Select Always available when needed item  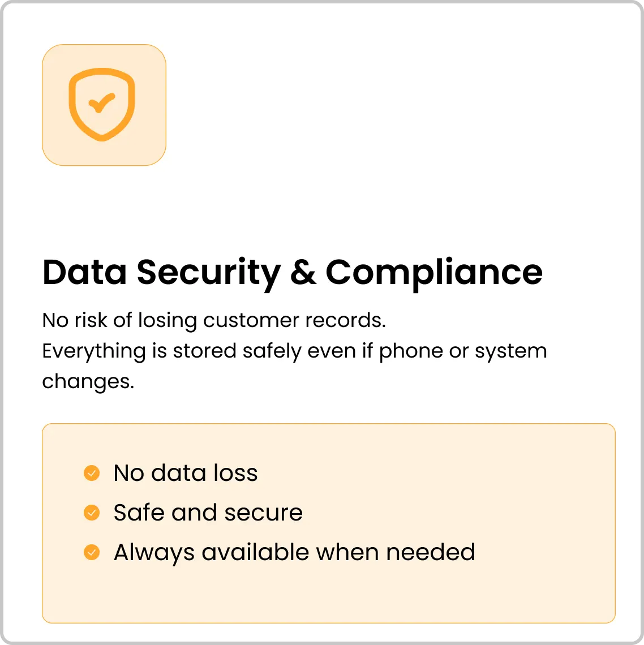coord(279,552)
